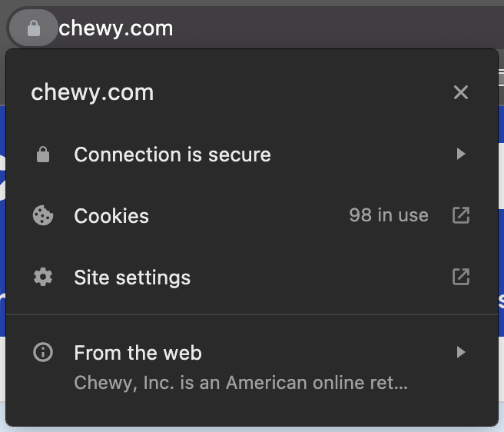Click the cookie icon

pos(43,215)
